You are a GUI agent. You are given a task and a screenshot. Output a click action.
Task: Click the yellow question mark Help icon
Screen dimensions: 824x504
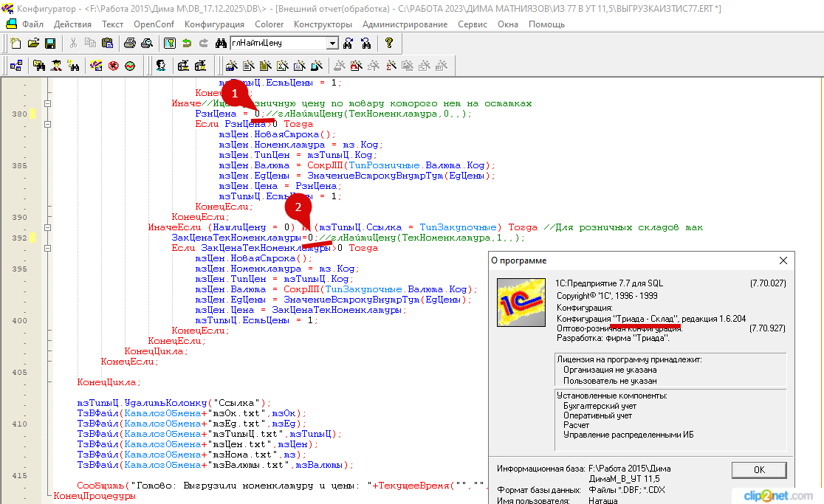[x=389, y=44]
